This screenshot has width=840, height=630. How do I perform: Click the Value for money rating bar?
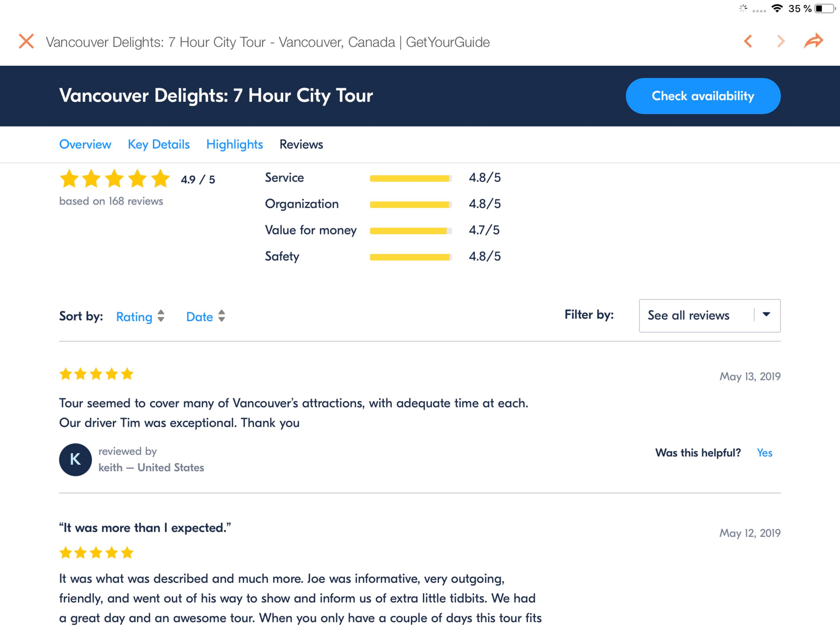coord(410,231)
